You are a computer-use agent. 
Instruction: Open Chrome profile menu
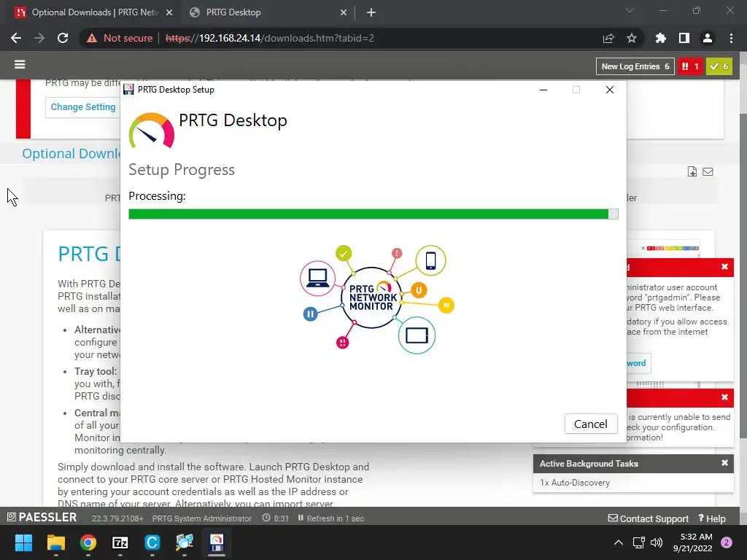[x=708, y=38]
